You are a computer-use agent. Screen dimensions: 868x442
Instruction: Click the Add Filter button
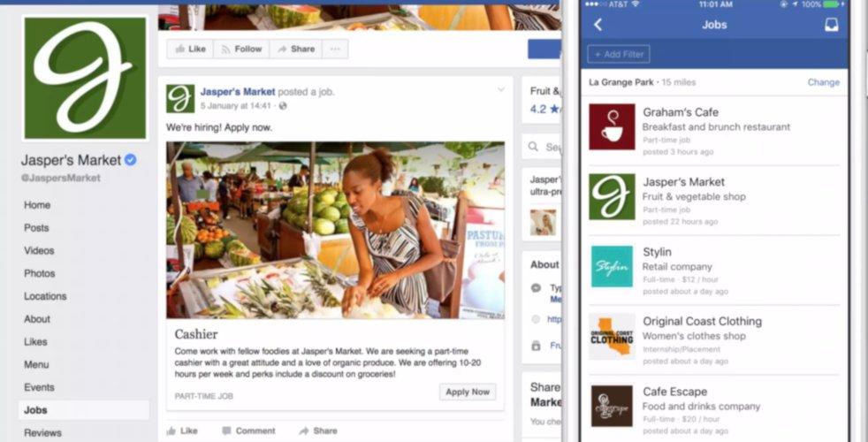[619, 54]
